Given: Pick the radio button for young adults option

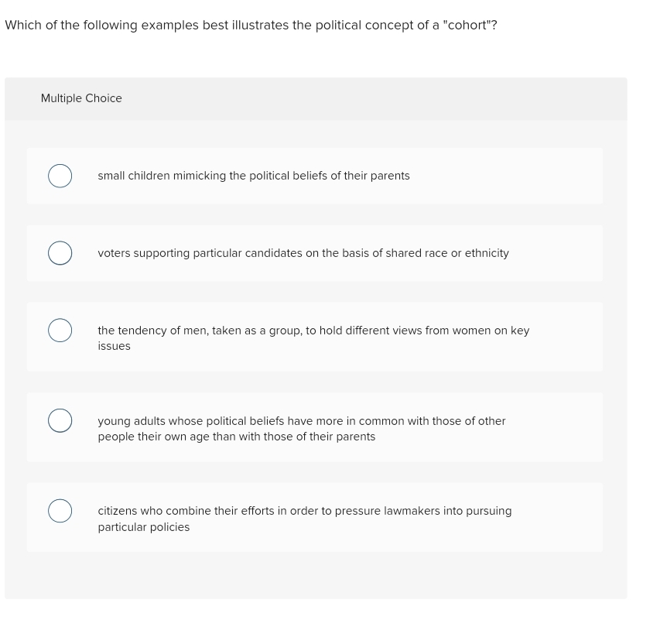Looking at the screenshot, I should point(60,420).
